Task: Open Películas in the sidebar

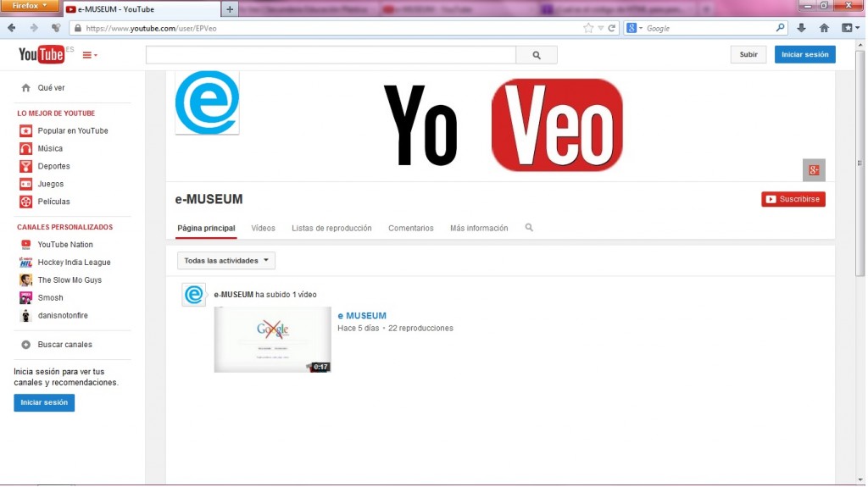Action: (53, 202)
